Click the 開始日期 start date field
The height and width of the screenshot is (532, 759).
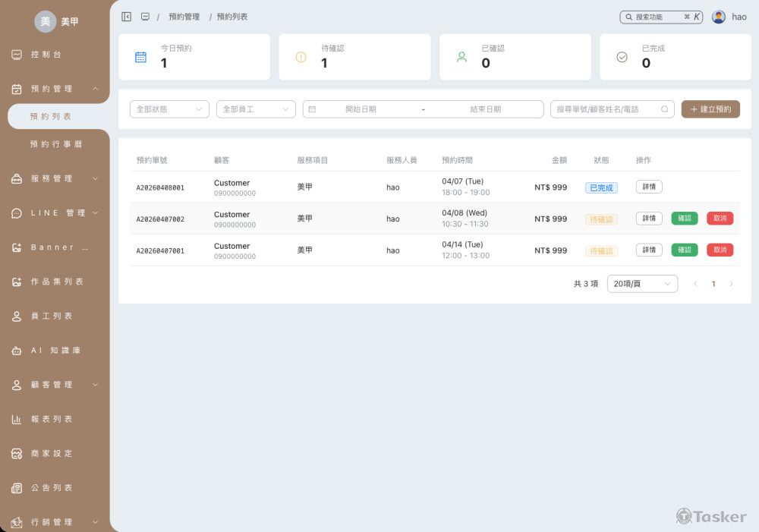361,109
